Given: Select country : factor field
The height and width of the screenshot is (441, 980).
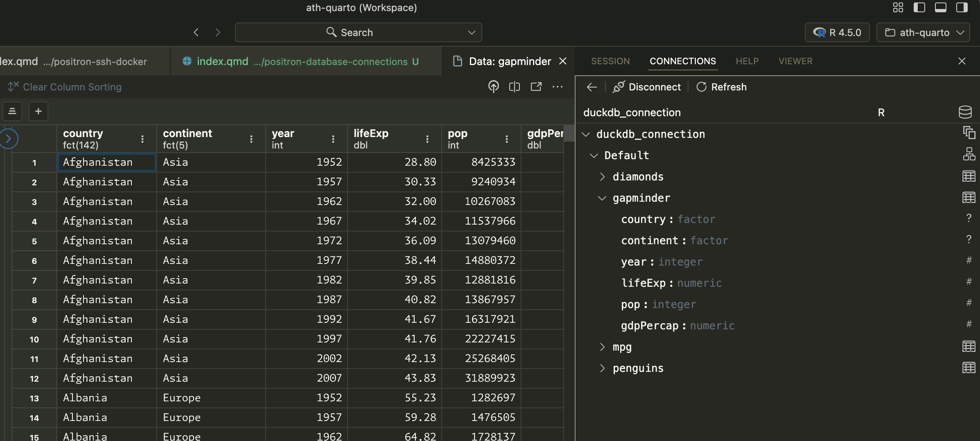Looking at the screenshot, I should coord(668,219).
